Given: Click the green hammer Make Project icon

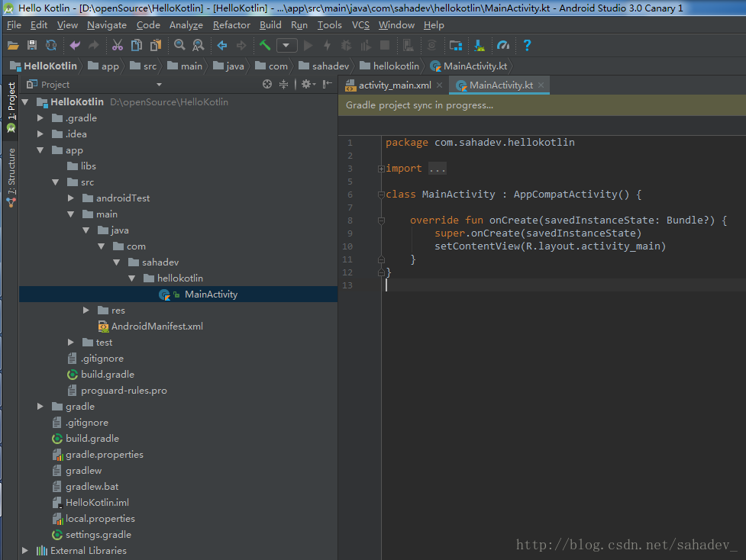Looking at the screenshot, I should (x=265, y=46).
